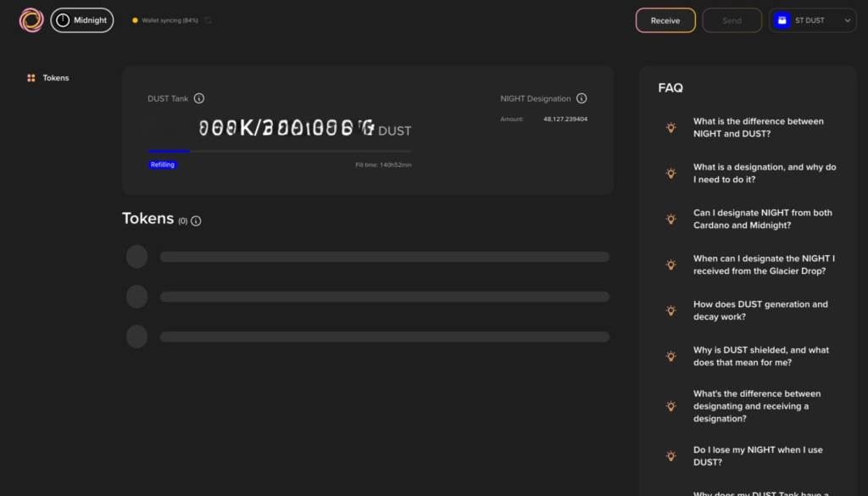Click the blue wallet icon beside ST DUST
Image resolution: width=868 pixels, height=496 pixels.
(783, 20)
